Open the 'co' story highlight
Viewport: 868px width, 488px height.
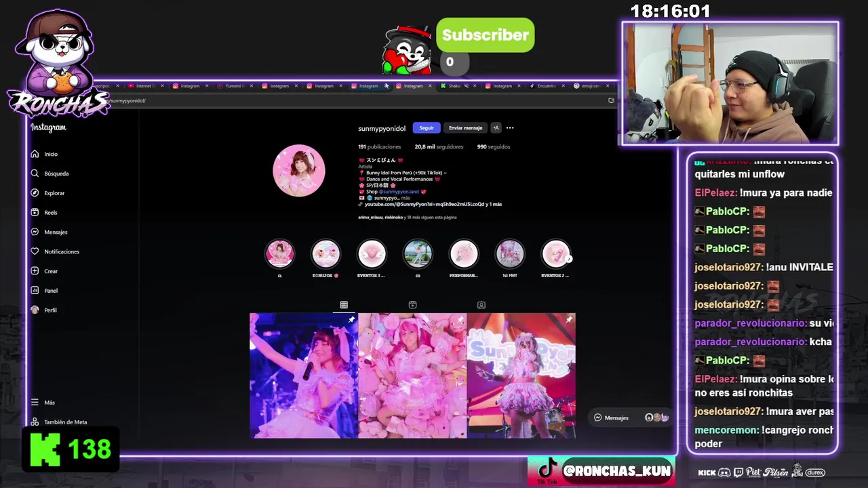418,254
